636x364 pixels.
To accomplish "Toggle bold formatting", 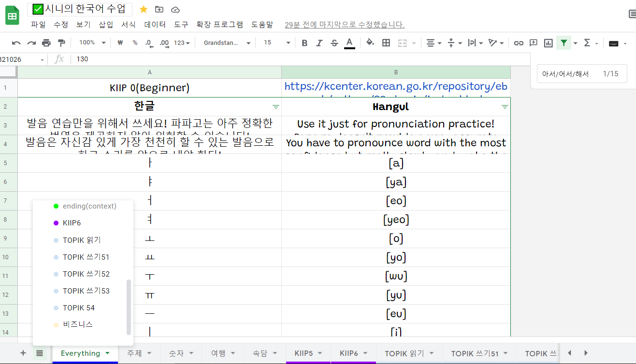I will (304, 42).
